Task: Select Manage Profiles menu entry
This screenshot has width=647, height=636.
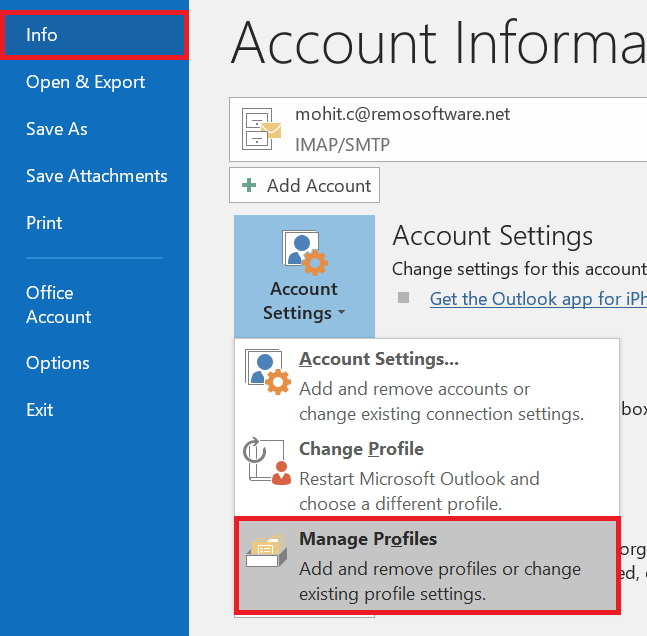Action: coord(427,565)
